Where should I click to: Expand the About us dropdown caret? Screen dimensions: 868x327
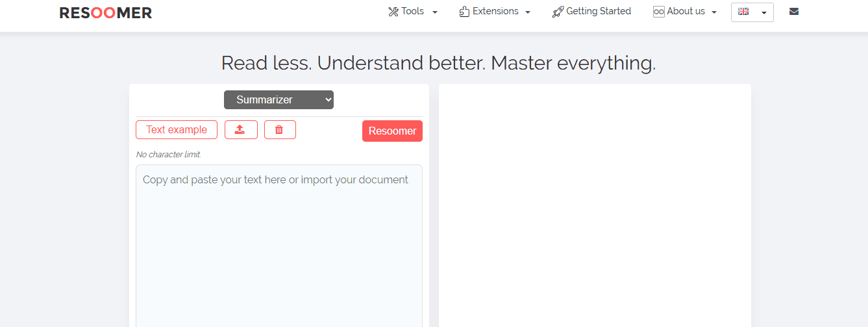[x=714, y=12]
